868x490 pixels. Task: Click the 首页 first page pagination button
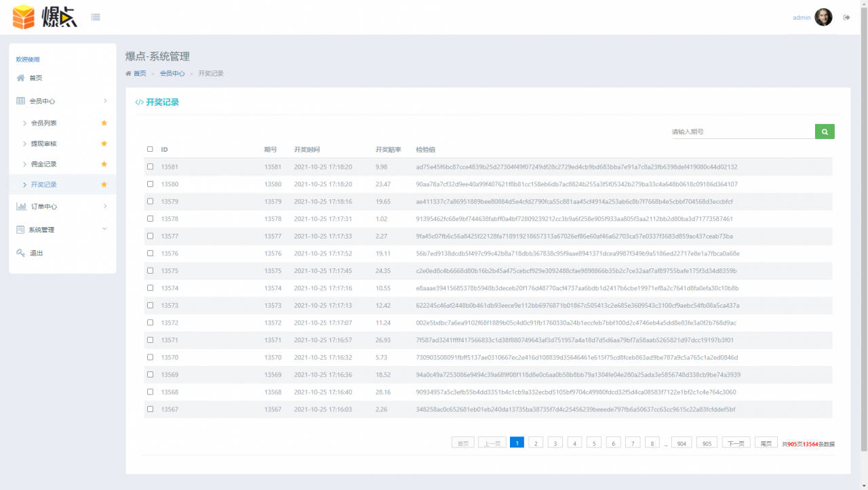tap(462, 443)
